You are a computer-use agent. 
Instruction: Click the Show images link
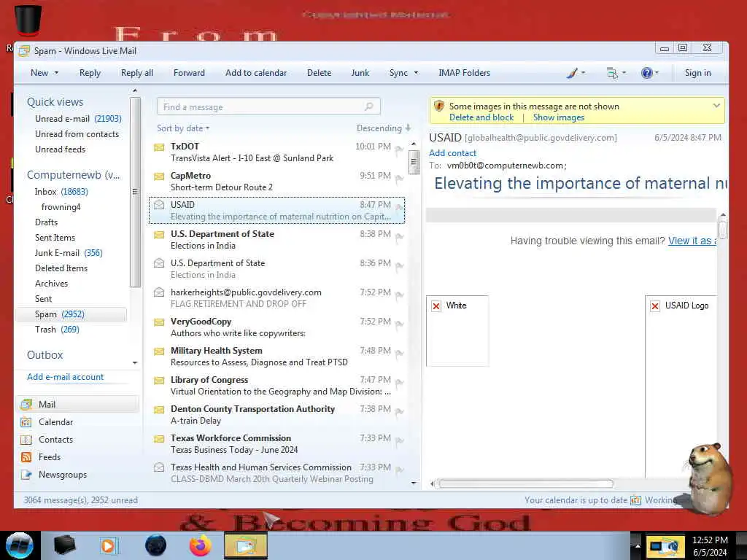pyautogui.click(x=558, y=117)
